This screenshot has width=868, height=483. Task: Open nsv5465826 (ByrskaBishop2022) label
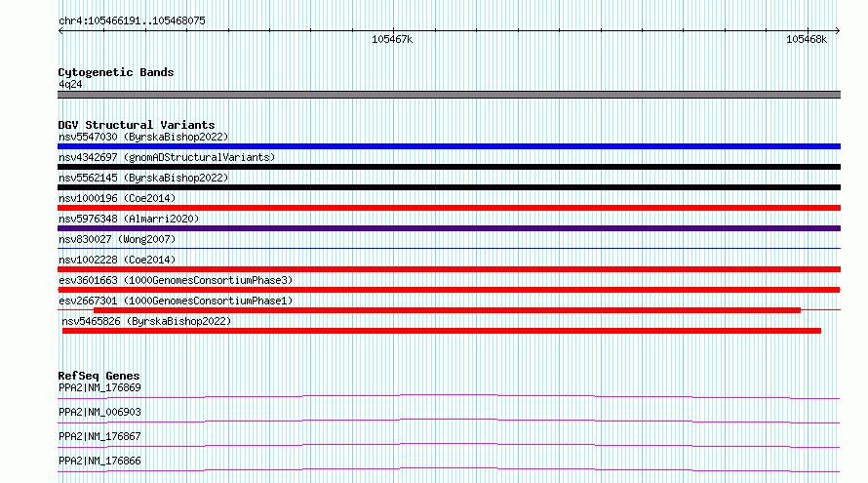tap(146, 321)
